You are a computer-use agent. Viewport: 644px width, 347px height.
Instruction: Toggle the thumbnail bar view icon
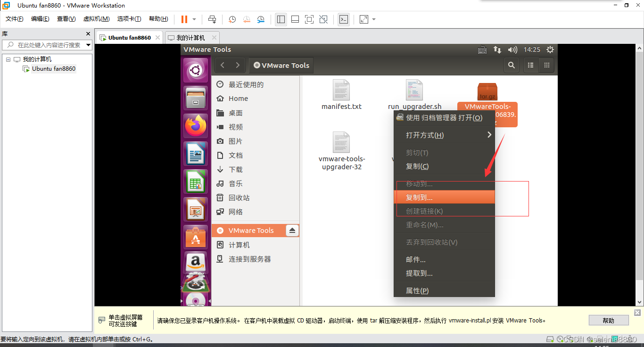295,19
